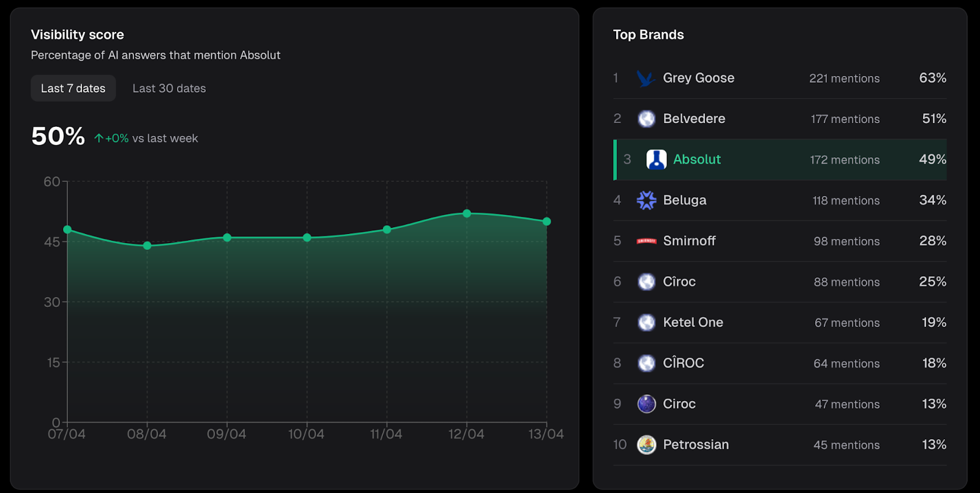980x493 pixels.
Task: Click '88 mentions' for Cîroc
Action: (x=846, y=282)
